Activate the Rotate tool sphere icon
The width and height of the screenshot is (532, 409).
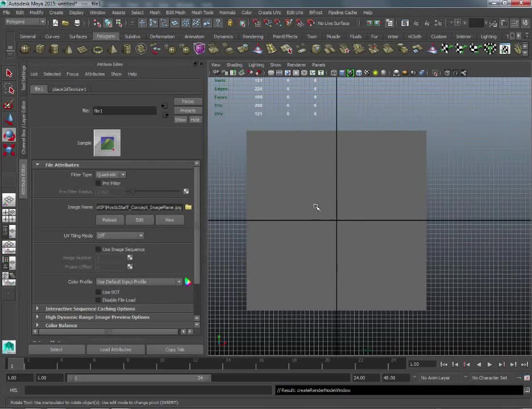(9, 135)
